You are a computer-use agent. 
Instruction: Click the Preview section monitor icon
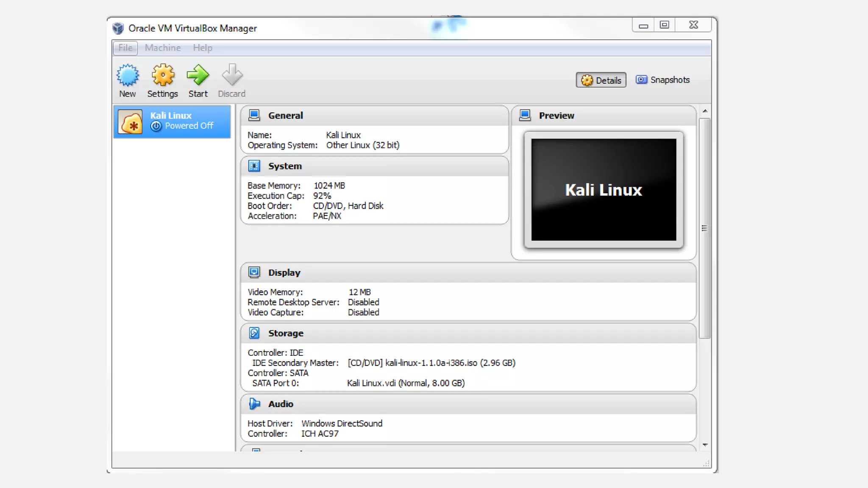(x=525, y=115)
